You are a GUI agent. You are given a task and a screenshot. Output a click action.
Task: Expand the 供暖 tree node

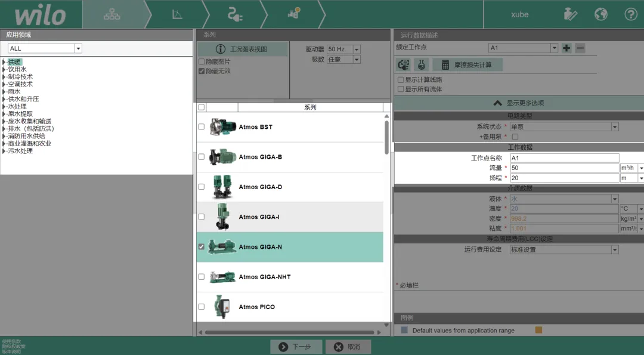coord(4,62)
